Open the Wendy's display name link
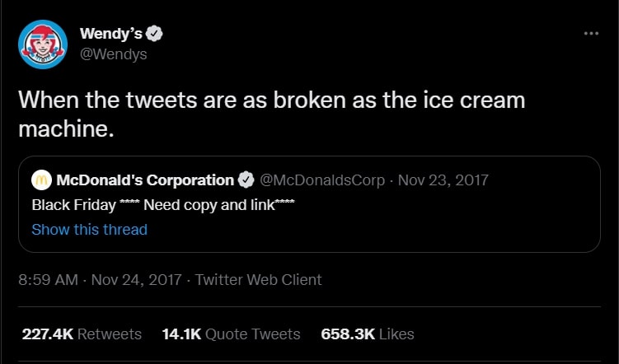 [x=111, y=34]
